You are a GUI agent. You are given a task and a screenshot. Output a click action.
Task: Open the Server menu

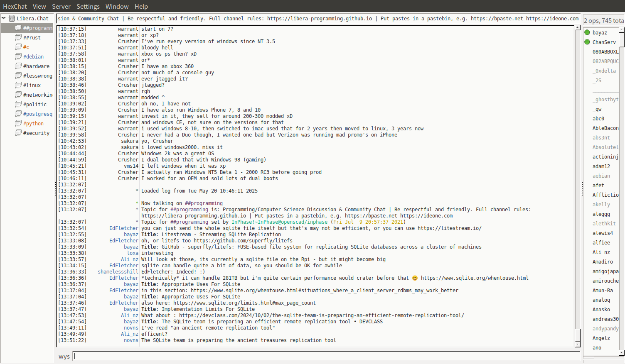click(x=61, y=6)
